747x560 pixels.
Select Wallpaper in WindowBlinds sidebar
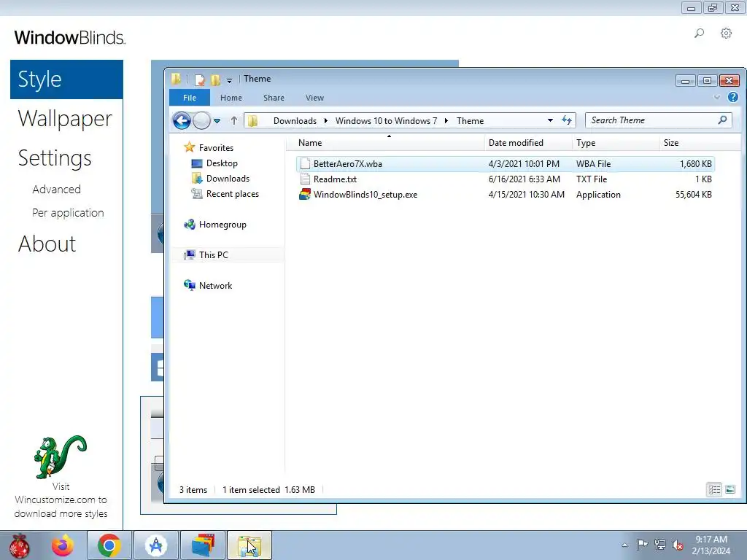pyautogui.click(x=65, y=119)
